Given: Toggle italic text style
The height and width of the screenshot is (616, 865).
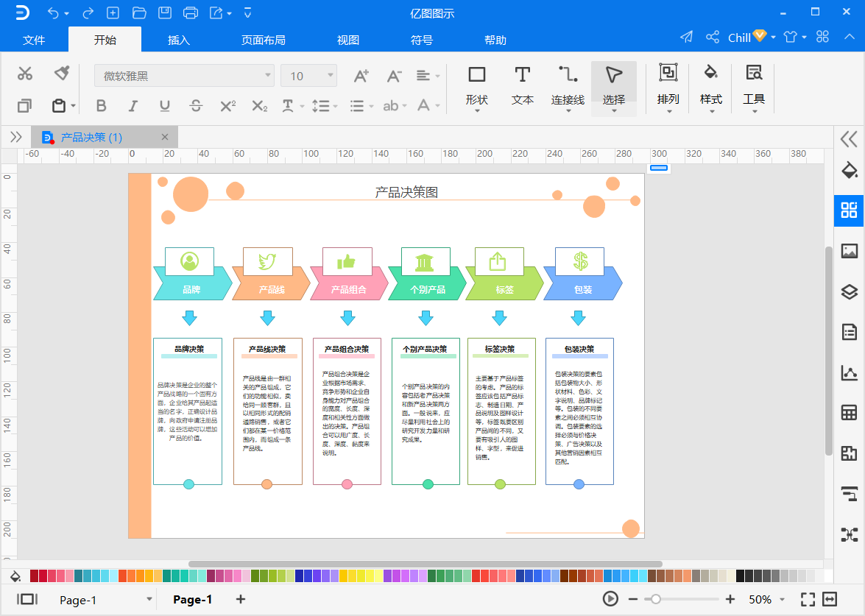Looking at the screenshot, I should point(133,105).
